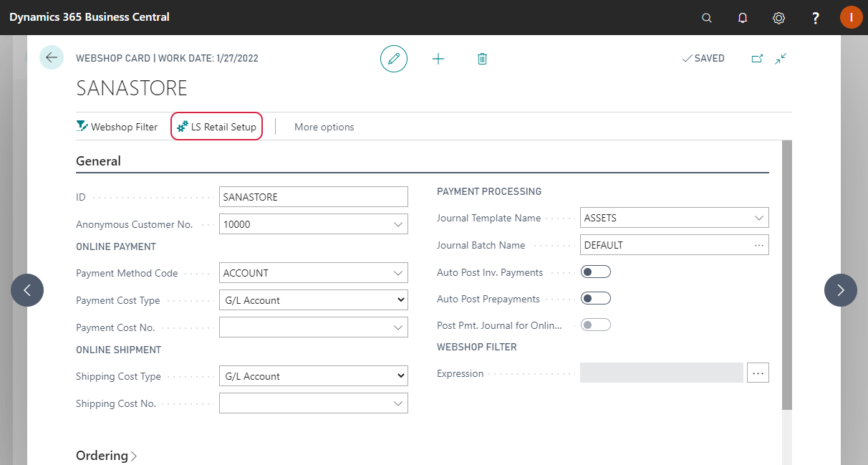Click the SAVED status indicator

pos(703,59)
